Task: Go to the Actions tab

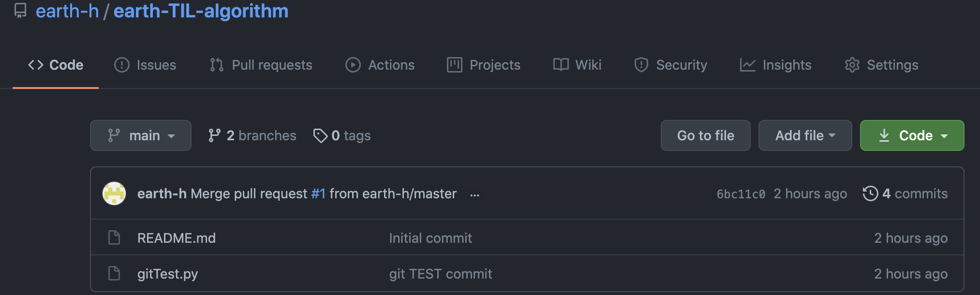Action: tap(380, 65)
